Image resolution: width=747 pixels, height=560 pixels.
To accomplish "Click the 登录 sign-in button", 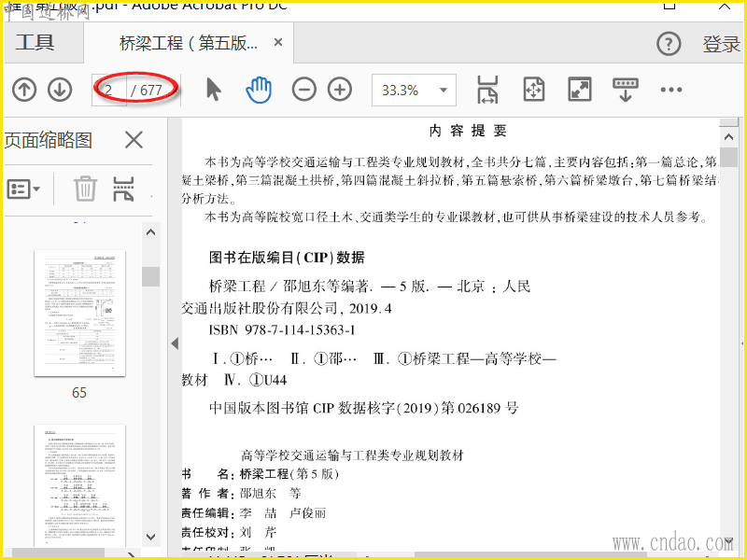I will (x=721, y=44).
